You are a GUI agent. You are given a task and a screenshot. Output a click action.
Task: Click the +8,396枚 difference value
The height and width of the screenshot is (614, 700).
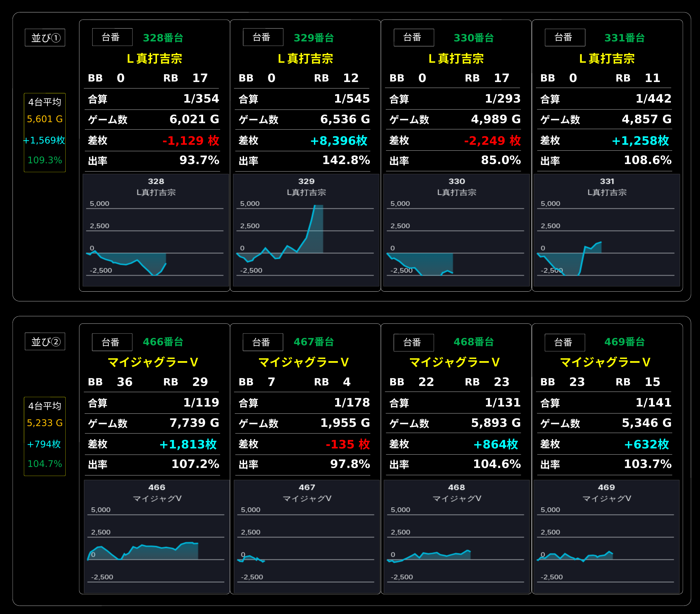(x=339, y=140)
